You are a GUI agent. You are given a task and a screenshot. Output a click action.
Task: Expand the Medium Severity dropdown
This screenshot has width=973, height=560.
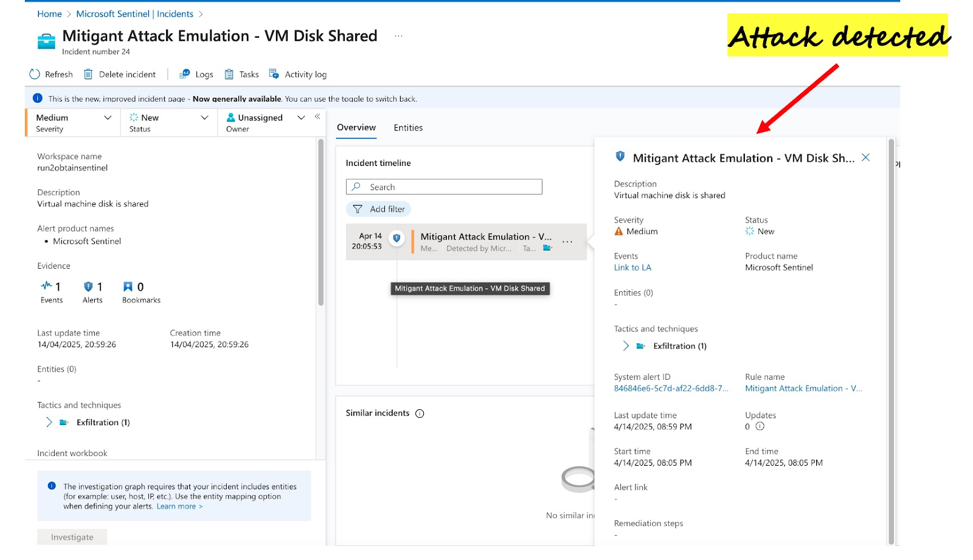point(108,117)
